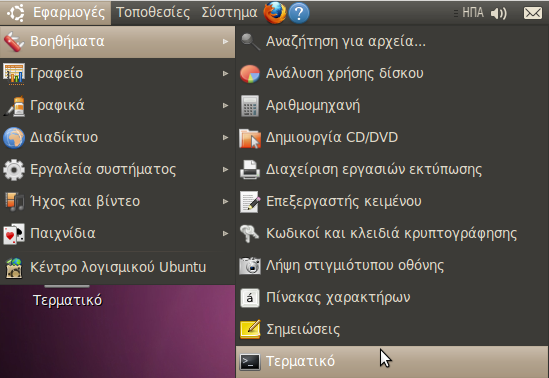Select the Διαδίκτυο category

pyautogui.click(x=118, y=138)
